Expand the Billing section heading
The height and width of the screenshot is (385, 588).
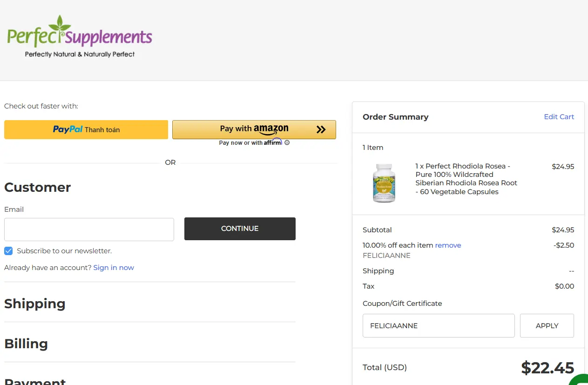coord(26,344)
